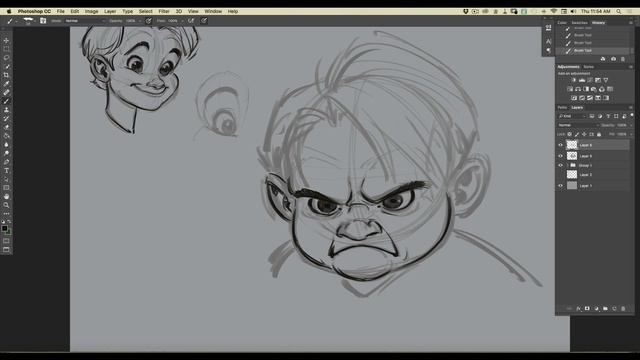Open the Layer menu
The height and width of the screenshot is (360, 640).
point(110,11)
